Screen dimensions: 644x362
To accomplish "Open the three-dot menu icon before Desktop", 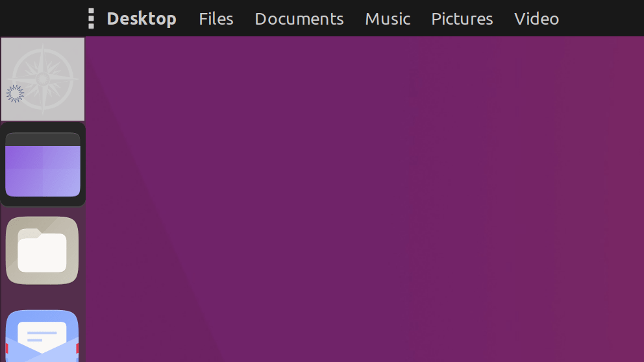I will coord(91,18).
